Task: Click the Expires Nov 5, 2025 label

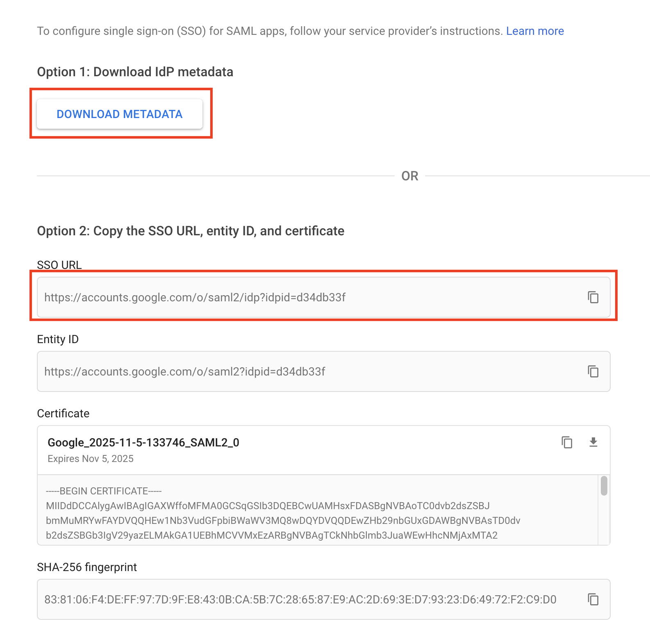Action: (90, 459)
